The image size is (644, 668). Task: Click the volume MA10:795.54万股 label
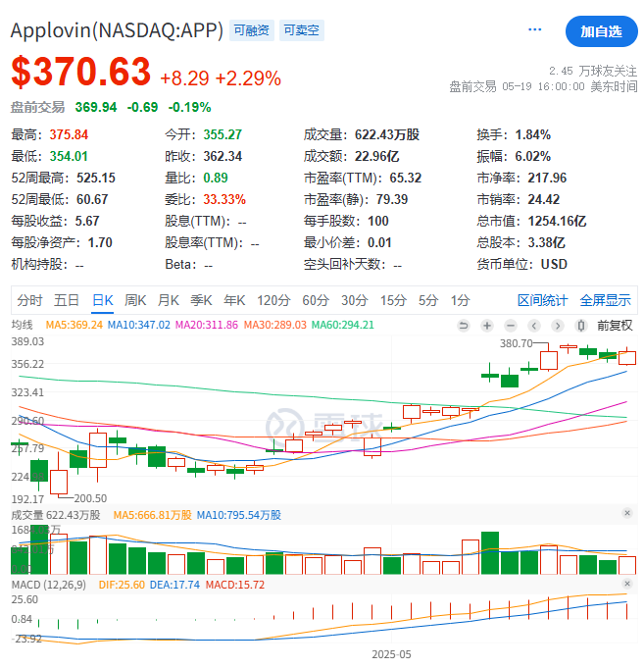click(x=239, y=515)
